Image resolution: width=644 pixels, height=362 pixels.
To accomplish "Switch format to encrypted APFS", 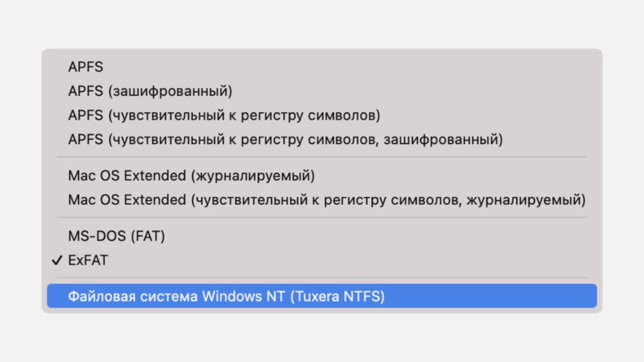I will coord(150,91).
